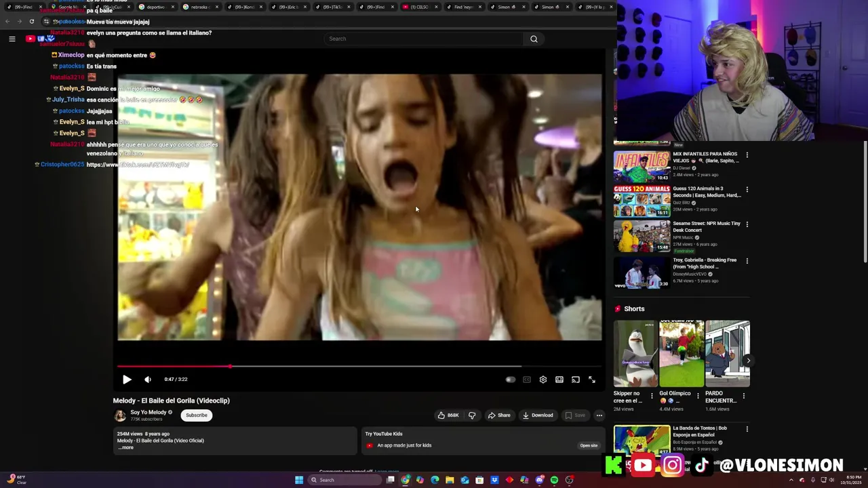Go back in browser history
The height and width of the screenshot is (488, 868).
pos(8,21)
